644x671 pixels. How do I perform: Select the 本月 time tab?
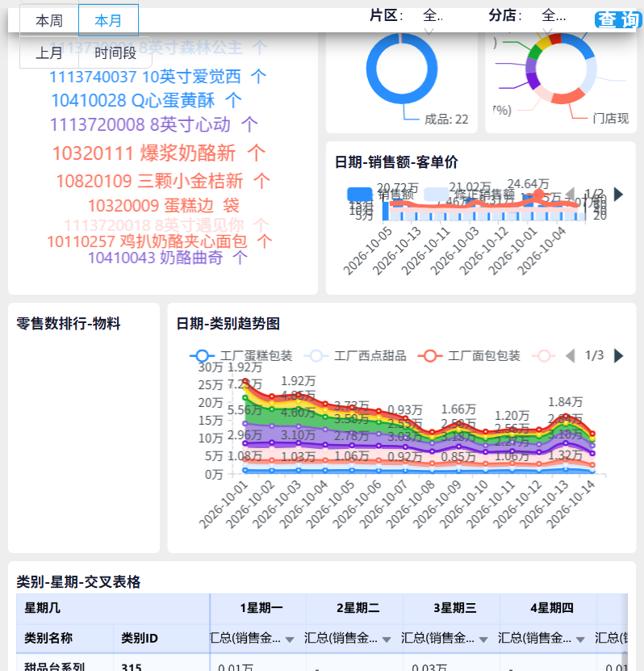pos(108,20)
